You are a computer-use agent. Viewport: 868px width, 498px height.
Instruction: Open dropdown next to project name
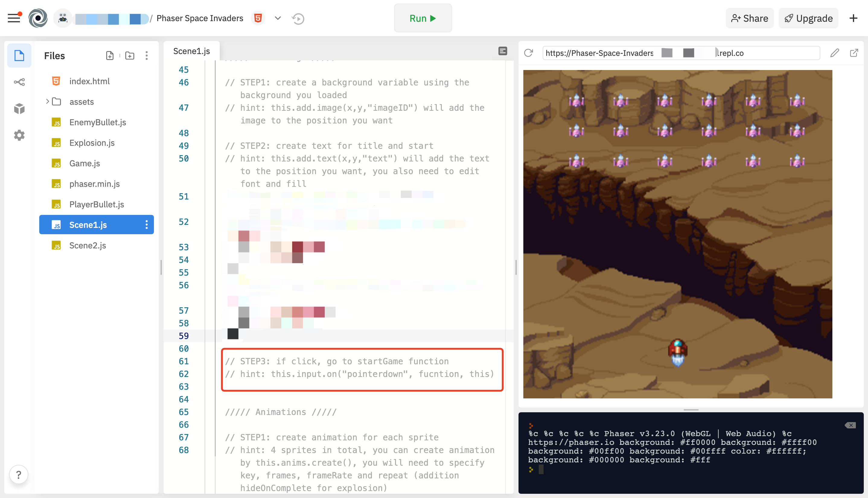pyautogui.click(x=278, y=18)
